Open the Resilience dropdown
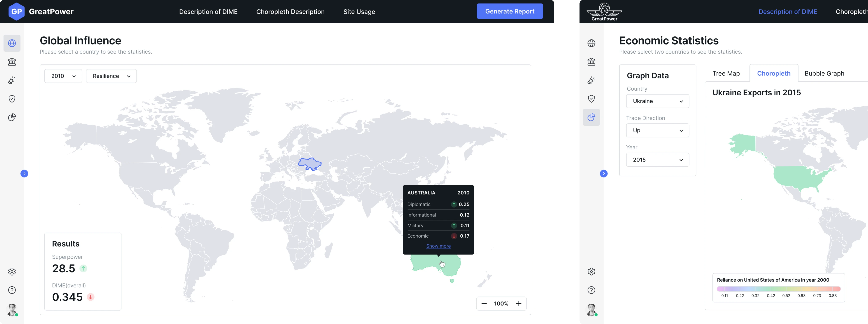Image resolution: width=868 pixels, height=324 pixels. tap(111, 76)
